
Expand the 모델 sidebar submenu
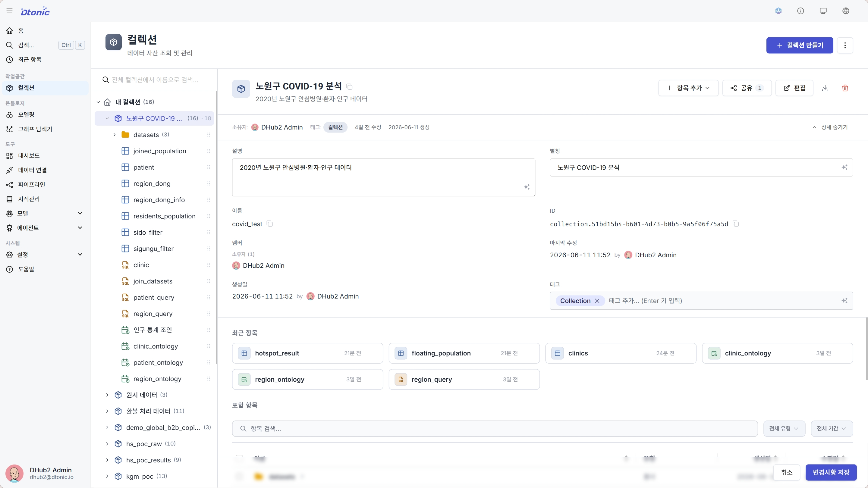(x=80, y=213)
